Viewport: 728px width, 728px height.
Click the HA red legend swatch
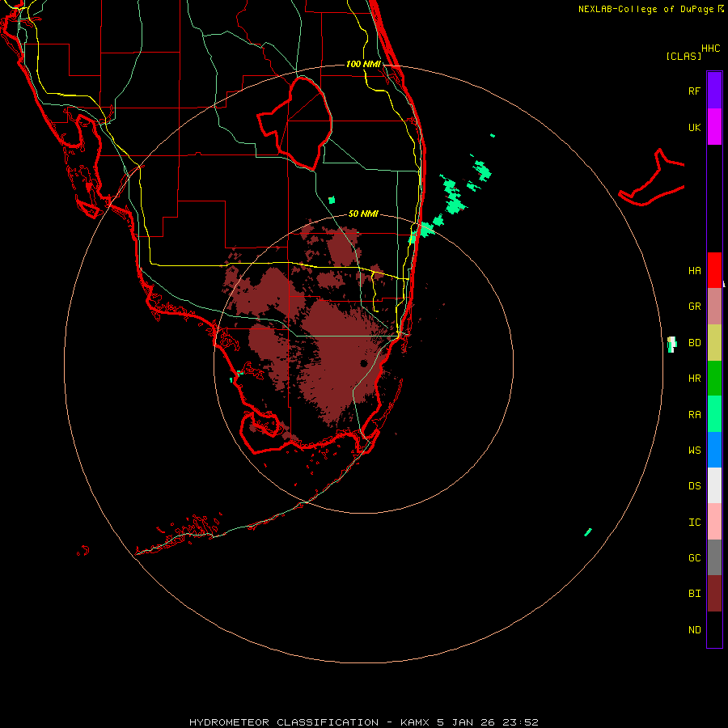[714, 270]
